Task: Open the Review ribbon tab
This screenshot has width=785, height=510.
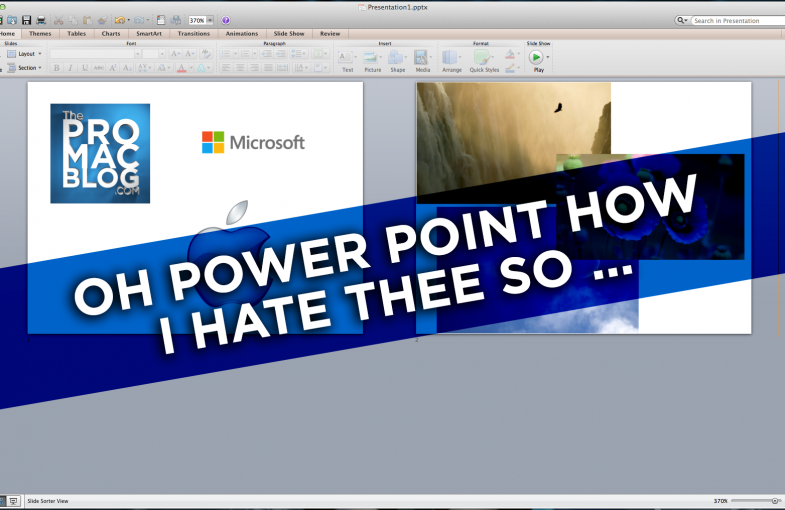Action: click(330, 34)
